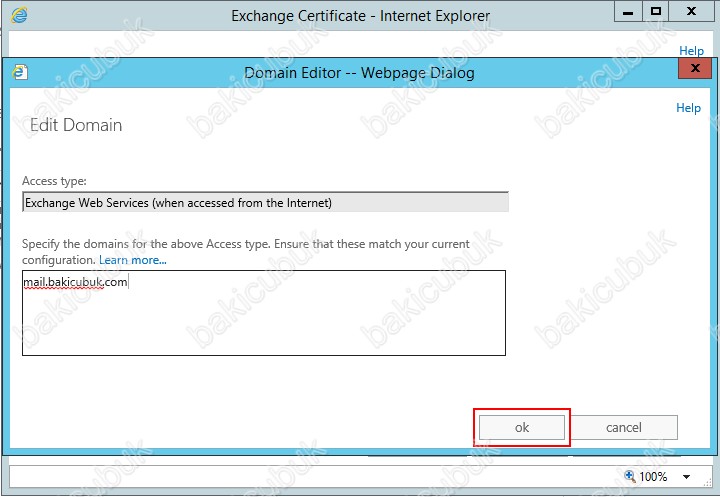720x497 pixels.
Task: Focus the domains text area containing mail.bakicubuk.com
Action: pyautogui.click(x=264, y=313)
